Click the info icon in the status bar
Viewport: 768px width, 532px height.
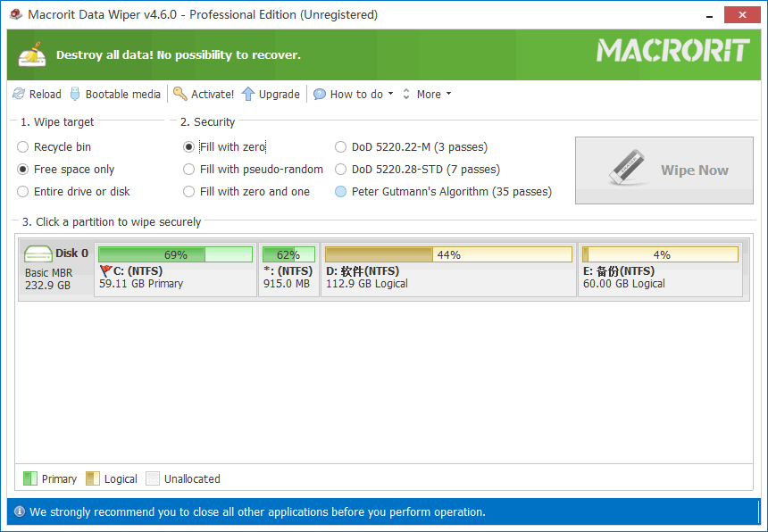point(20,512)
